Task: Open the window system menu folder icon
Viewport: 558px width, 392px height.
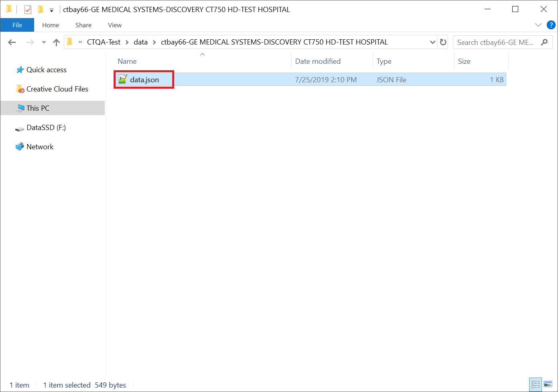Action: point(9,9)
